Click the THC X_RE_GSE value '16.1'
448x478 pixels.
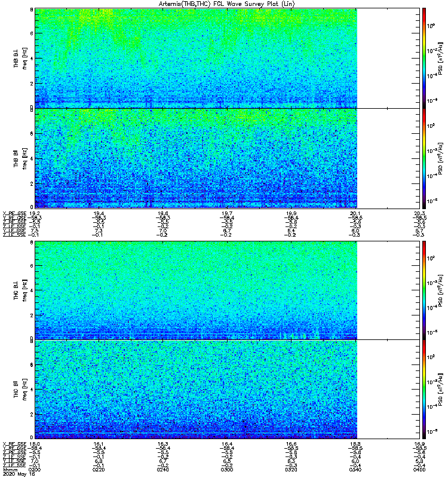tap(99, 444)
